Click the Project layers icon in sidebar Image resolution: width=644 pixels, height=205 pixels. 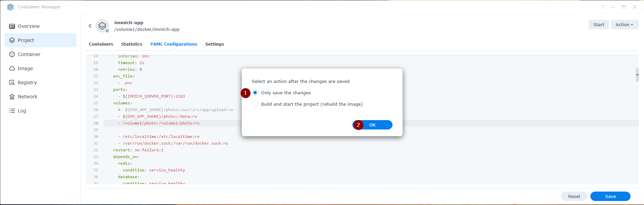tap(12, 40)
